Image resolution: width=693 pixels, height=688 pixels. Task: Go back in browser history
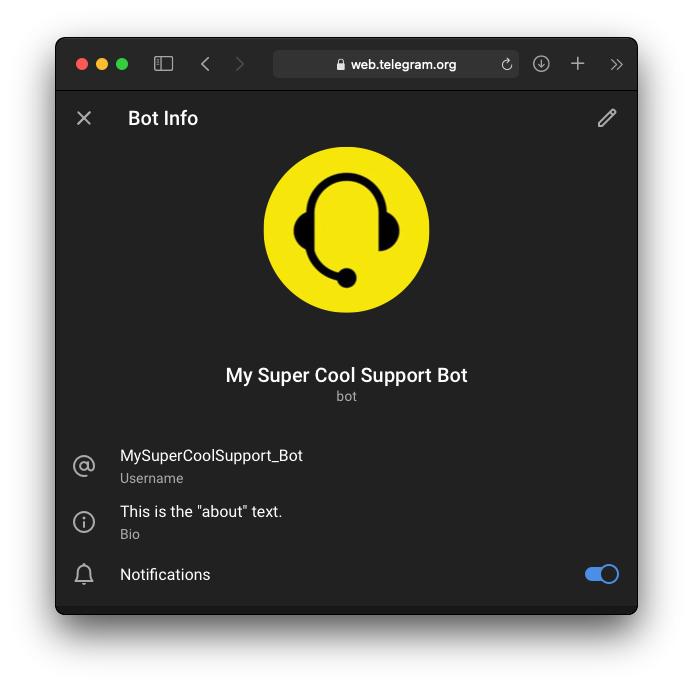[x=205, y=64]
